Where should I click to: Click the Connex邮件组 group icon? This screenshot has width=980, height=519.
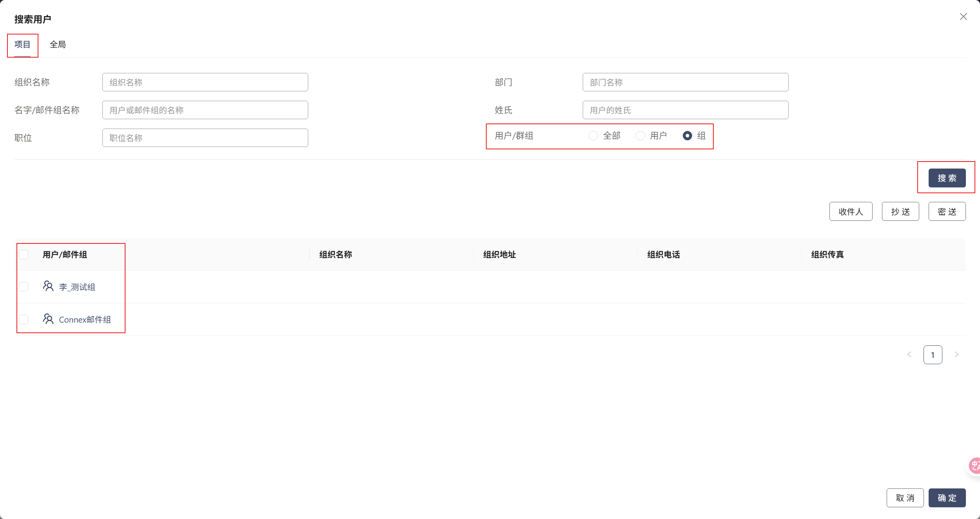(x=48, y=319)
